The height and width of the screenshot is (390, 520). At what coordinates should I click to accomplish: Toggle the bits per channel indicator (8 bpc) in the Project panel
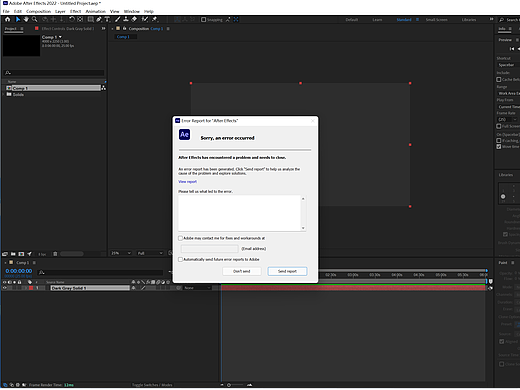(42, 254)
